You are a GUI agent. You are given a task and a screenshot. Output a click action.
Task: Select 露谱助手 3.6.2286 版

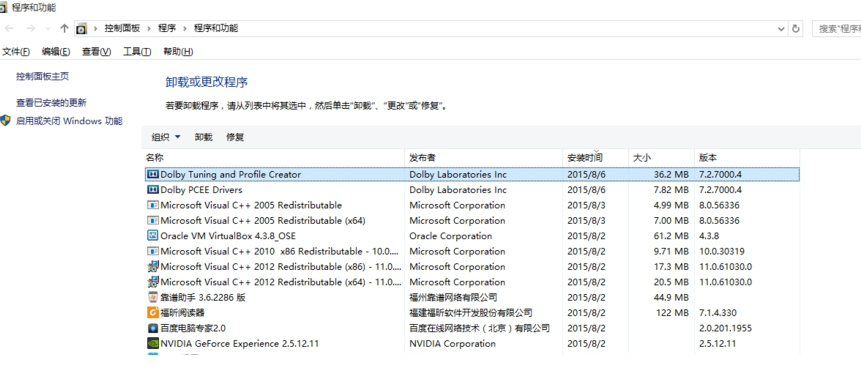(472, 298)
